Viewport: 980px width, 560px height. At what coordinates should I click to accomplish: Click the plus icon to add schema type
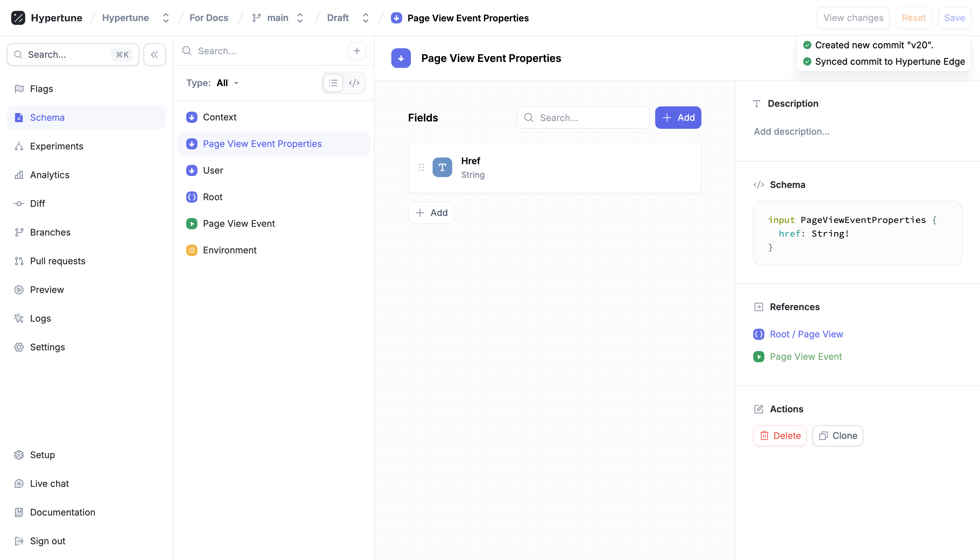[357, 51]
